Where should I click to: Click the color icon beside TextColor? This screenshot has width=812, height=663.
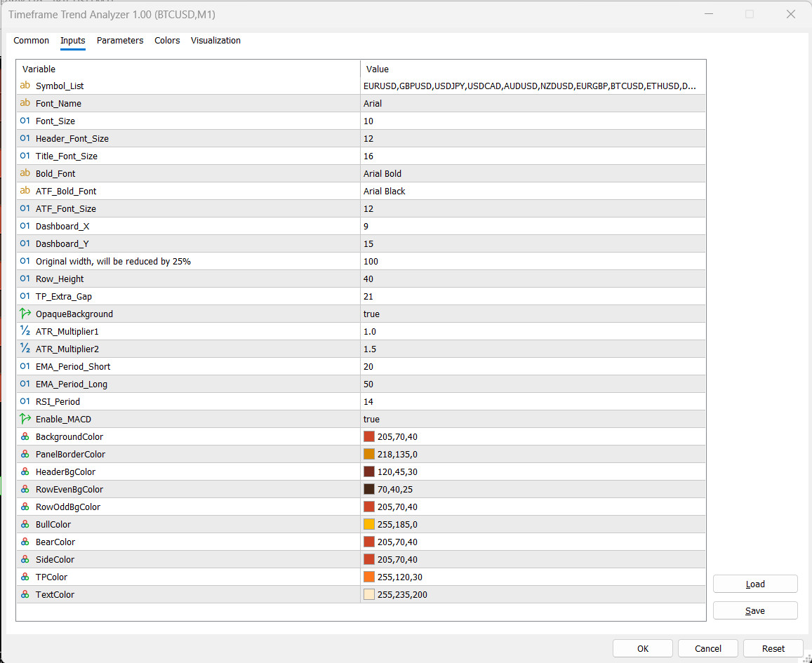tap(25, 595)
